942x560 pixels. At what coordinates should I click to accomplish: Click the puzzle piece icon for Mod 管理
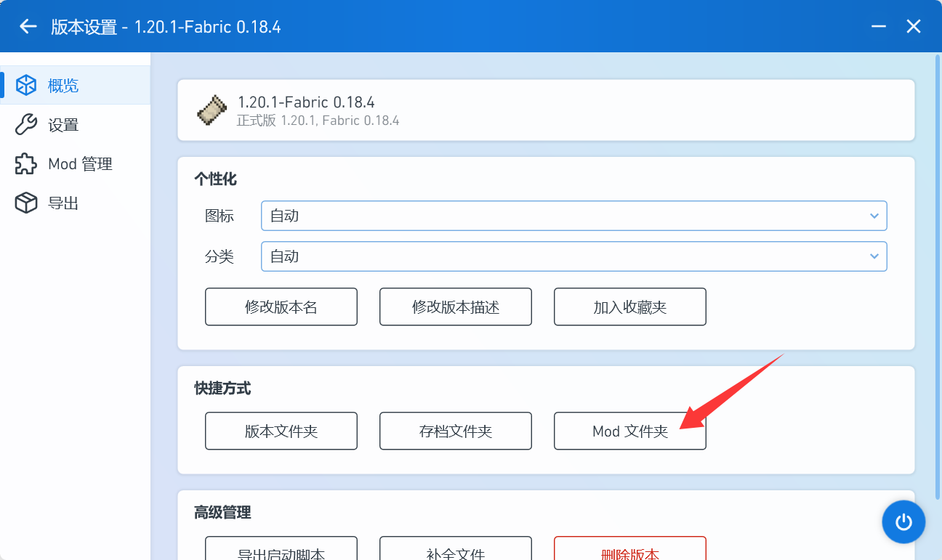(x=26, y=164)
